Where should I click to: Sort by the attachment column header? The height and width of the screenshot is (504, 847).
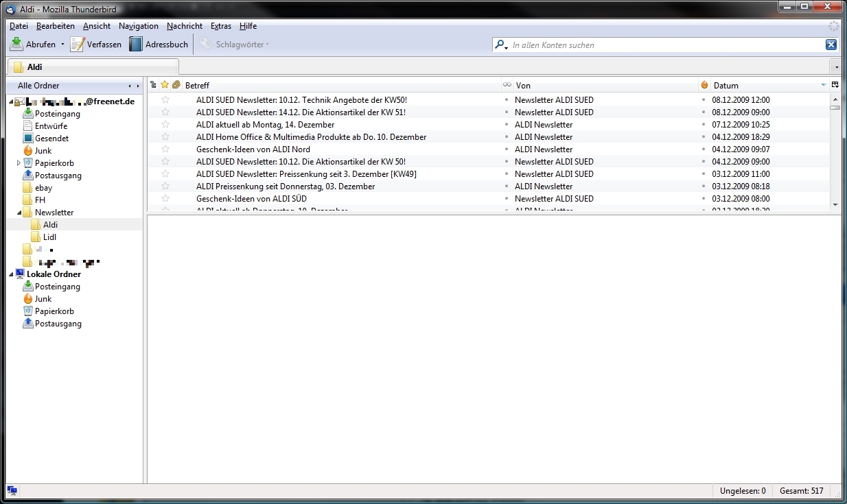[x=176, y=85]
